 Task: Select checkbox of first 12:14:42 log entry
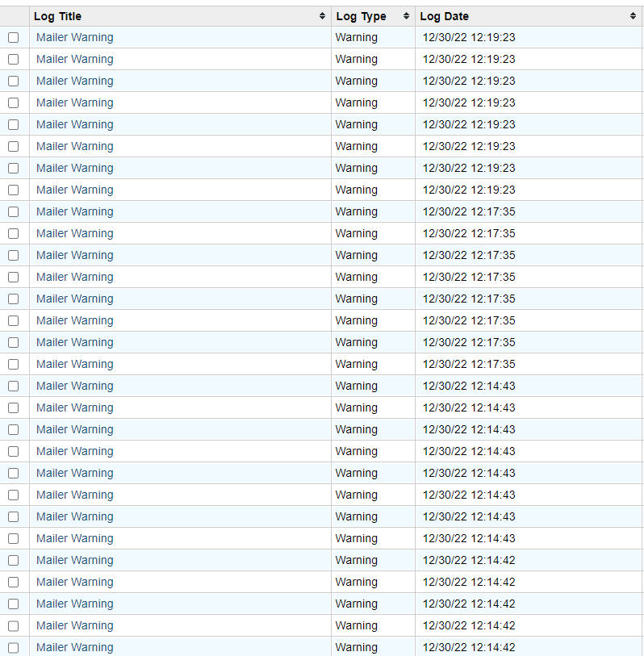(13, 561)
